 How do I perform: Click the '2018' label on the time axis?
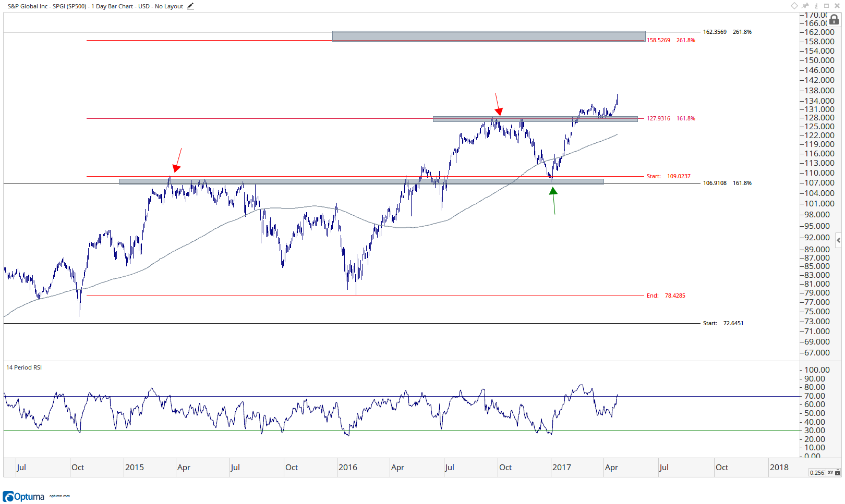click(779, 467)
